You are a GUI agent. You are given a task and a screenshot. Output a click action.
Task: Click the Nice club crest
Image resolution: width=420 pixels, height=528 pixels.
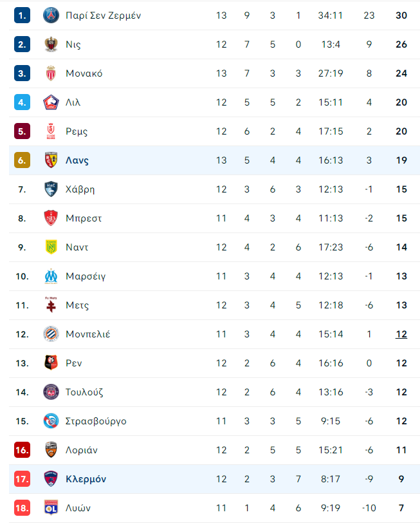pos(51,44)
